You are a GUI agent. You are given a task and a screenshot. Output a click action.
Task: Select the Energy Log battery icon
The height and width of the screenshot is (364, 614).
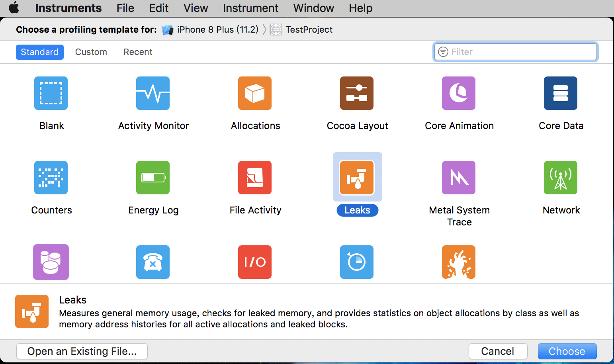click(153, 178)
